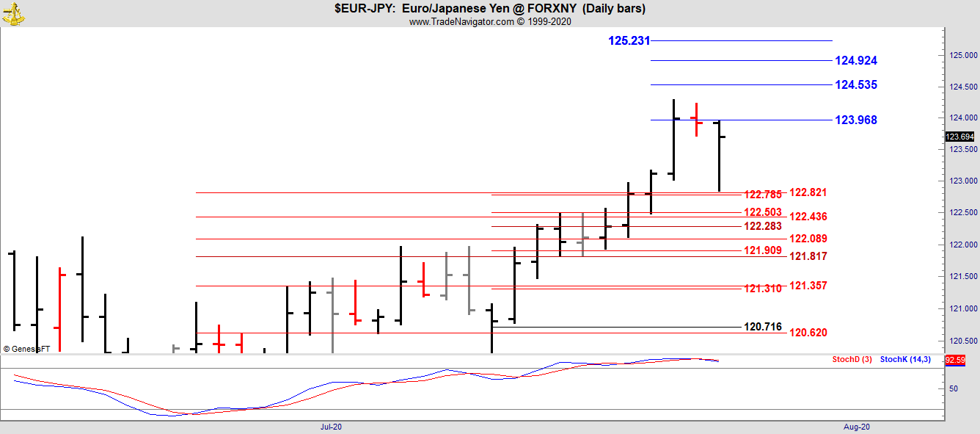Click the 122.089 red support label

tap(808, 239)
